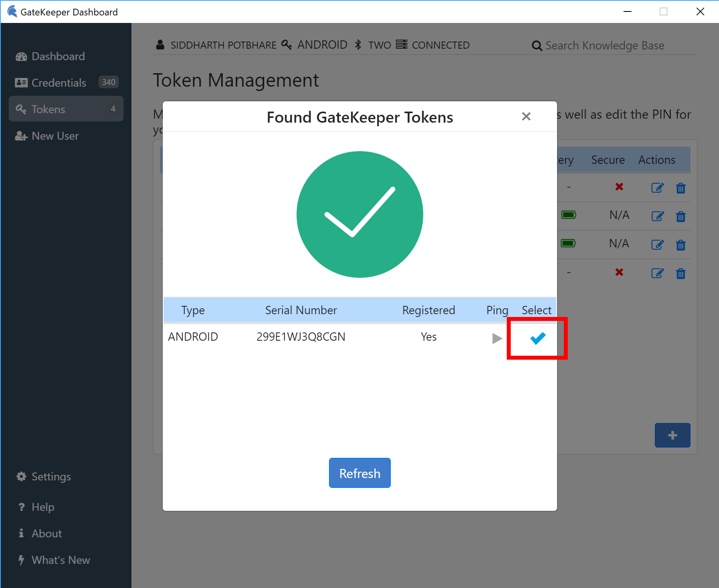This screenshot has width=719, height=588.
Task: Select the Tokens key icon in the sidebar
Action: point(21,109)
